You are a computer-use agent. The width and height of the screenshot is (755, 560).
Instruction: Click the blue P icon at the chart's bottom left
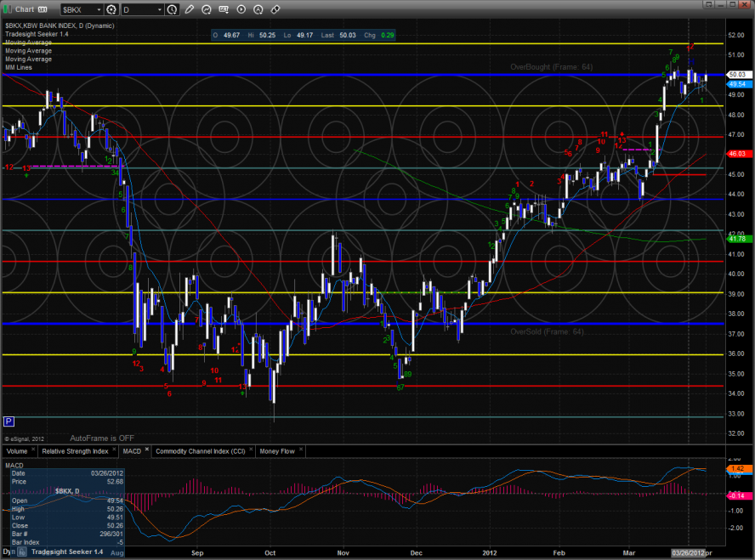click(x=9, y=421)
